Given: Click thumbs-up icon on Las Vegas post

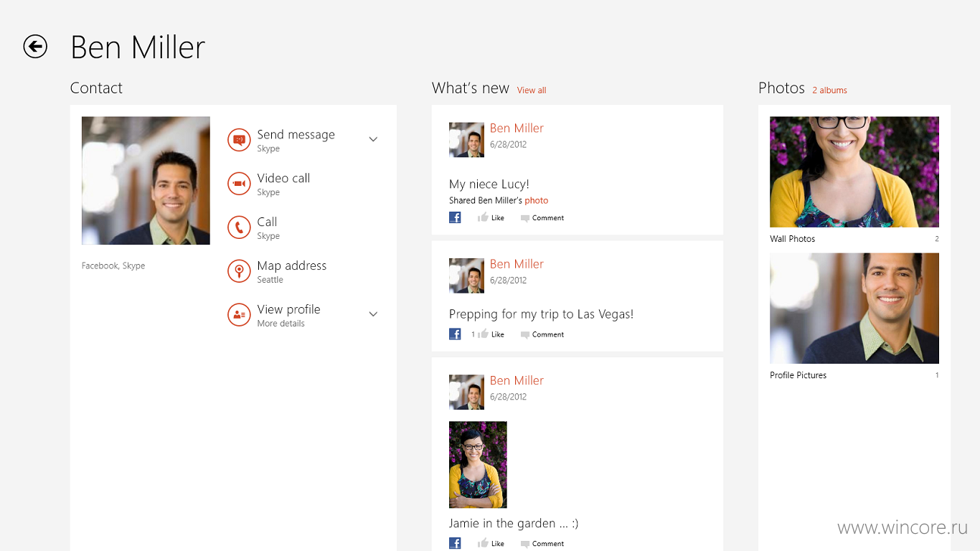Looking at the screenshot, I should (483, 334).
